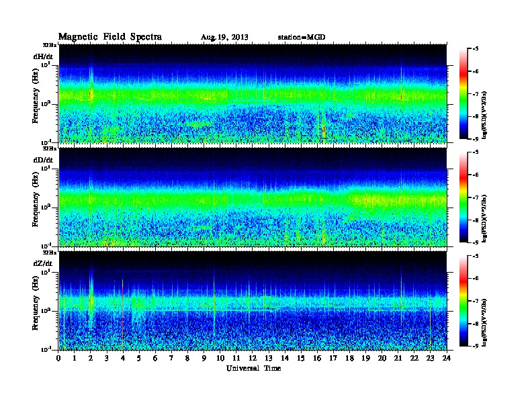
Task: Click the log PSD label of dD/dt colorbar
Action: point(484,218)
